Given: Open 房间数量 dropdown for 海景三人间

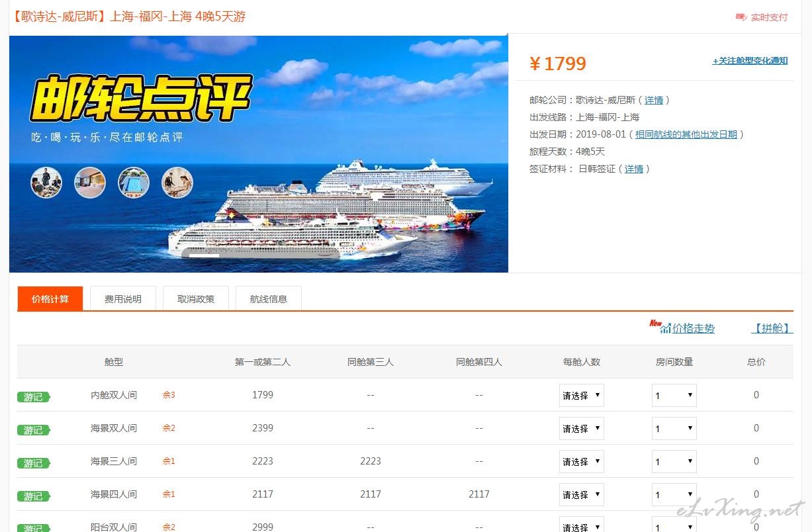Looking at the screenshot, I should tap(674, 461).
